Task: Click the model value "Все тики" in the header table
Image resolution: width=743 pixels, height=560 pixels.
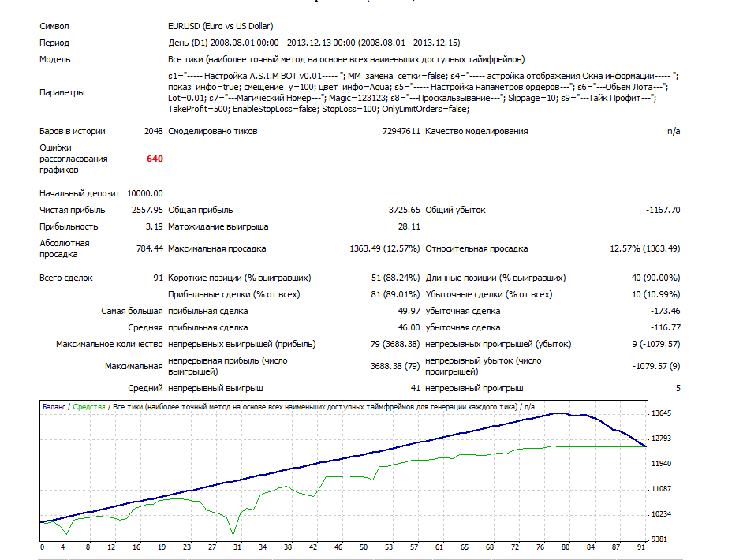Action: [x=346, y=59]
